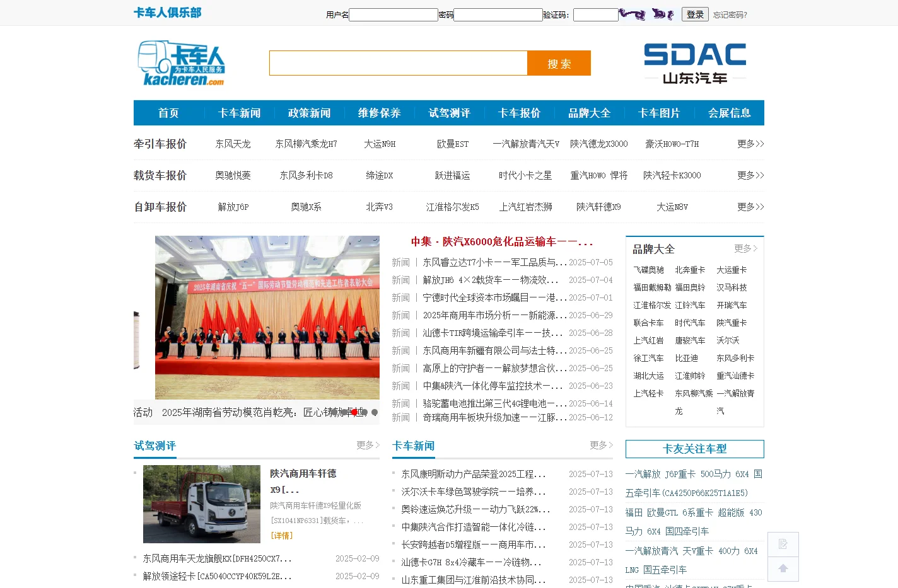Switch to 试驾测评 navigation tab
The height and width of the screenshot is (588, 898).
point(449,113)
